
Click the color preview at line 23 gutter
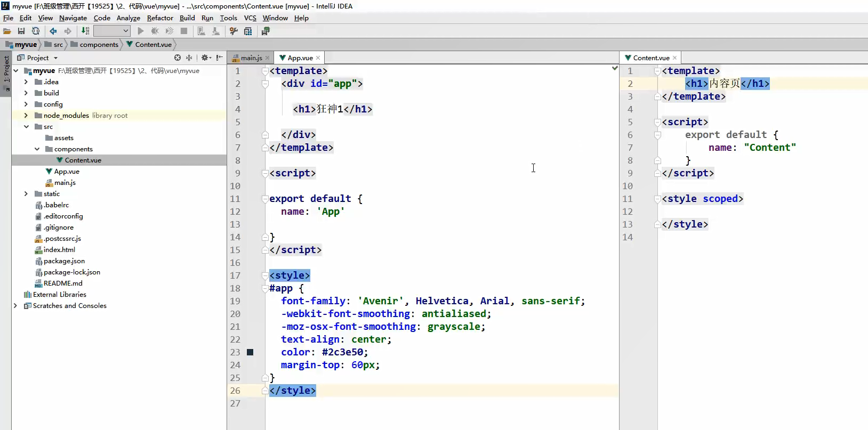click(x=250, y=352)
